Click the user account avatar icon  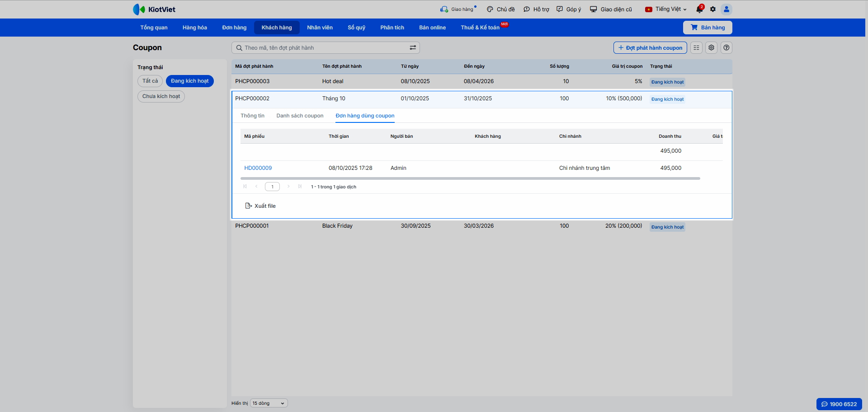coord(726,9)
